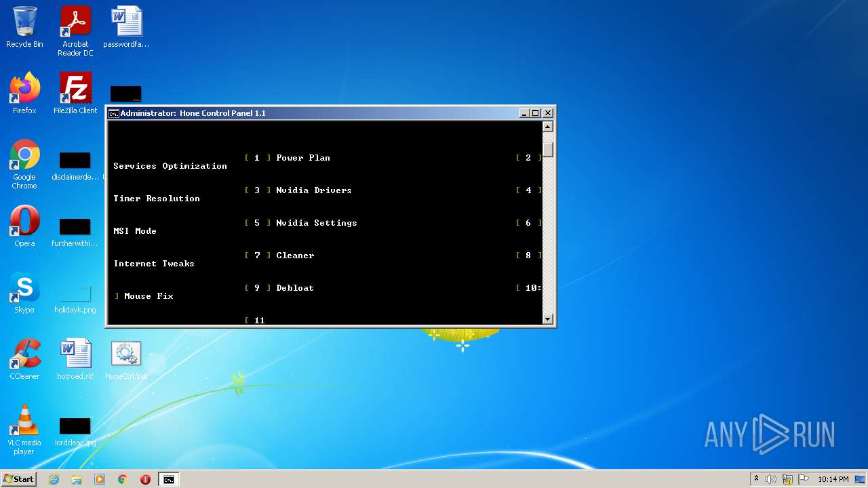The height and width of the screenshot is (488, 868).
Task: Click the Start button
Action: [18, 479]
